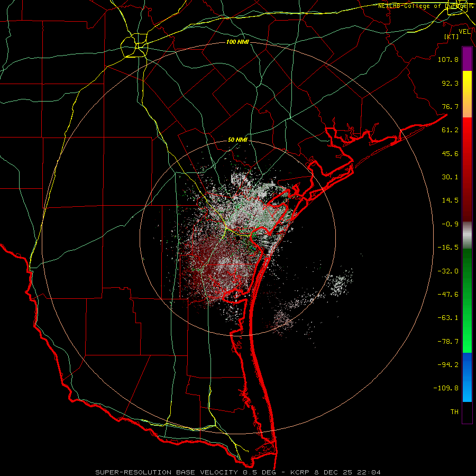This screenshot has width=476, height=476.
Task: Click the -78.7 velocity scale value
Action: pos(448,342)
